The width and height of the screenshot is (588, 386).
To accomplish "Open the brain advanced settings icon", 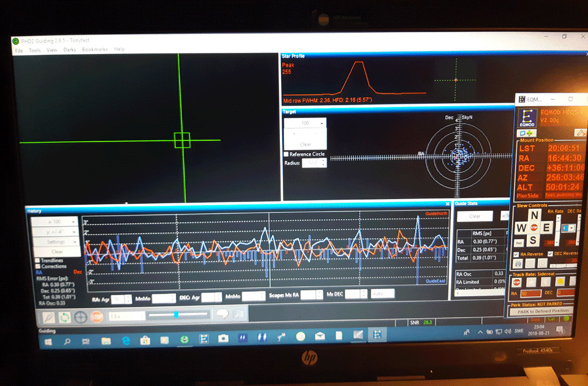I will [222, 314].
